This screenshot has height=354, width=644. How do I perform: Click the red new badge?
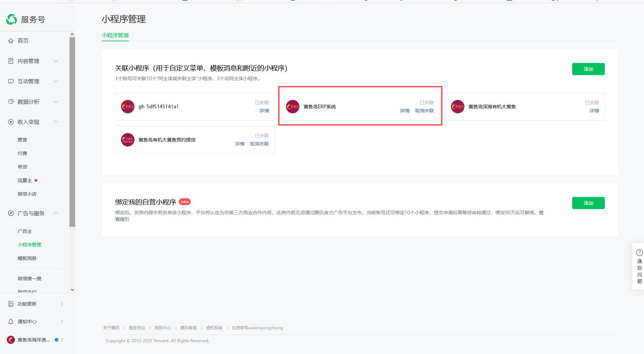coord(185,202)
